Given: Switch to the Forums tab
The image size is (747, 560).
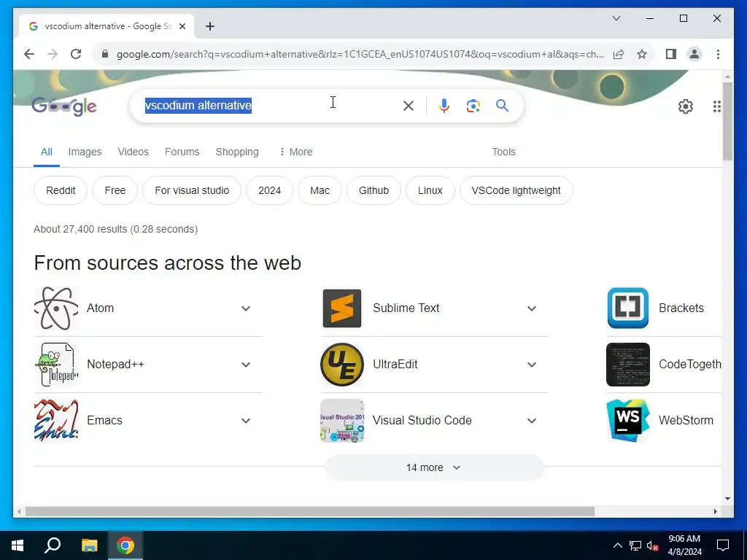Looking at the screenshot, I should point(182,152).
